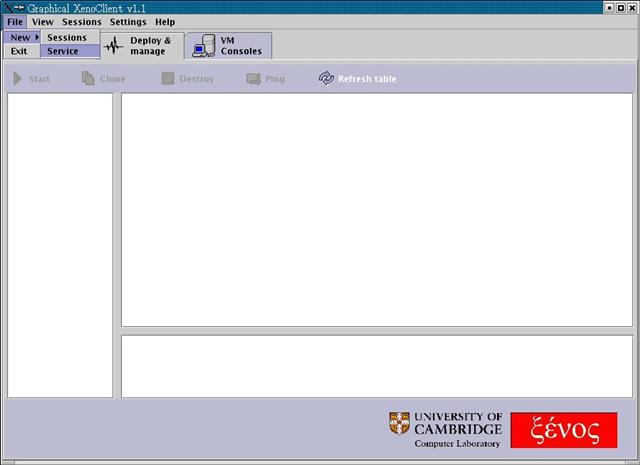Click the red Xenos logo
640x465 pixels.
click(x=563, y=430)
